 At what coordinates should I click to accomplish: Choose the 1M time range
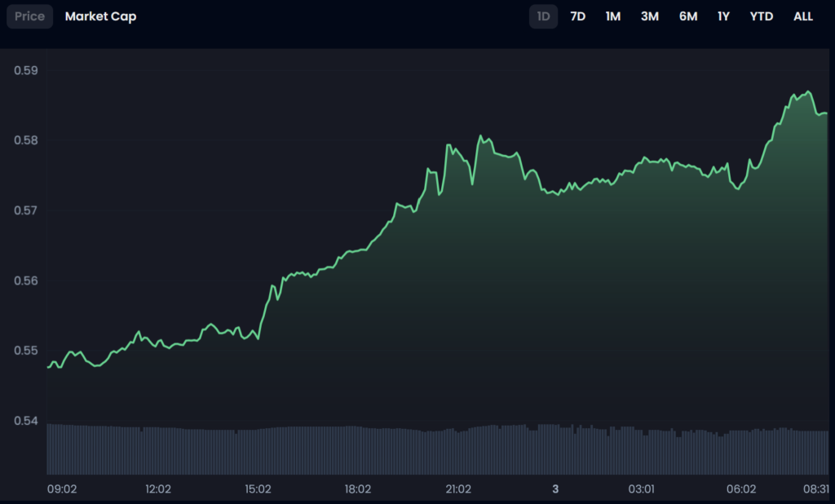pos(613,16)
